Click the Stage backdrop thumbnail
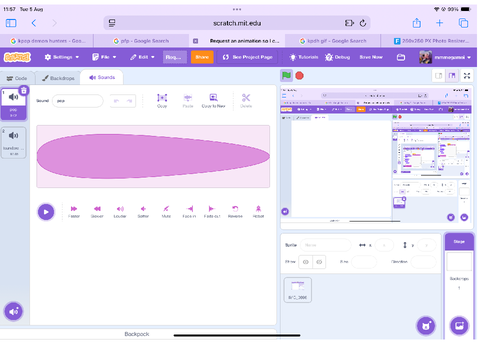 459,261
